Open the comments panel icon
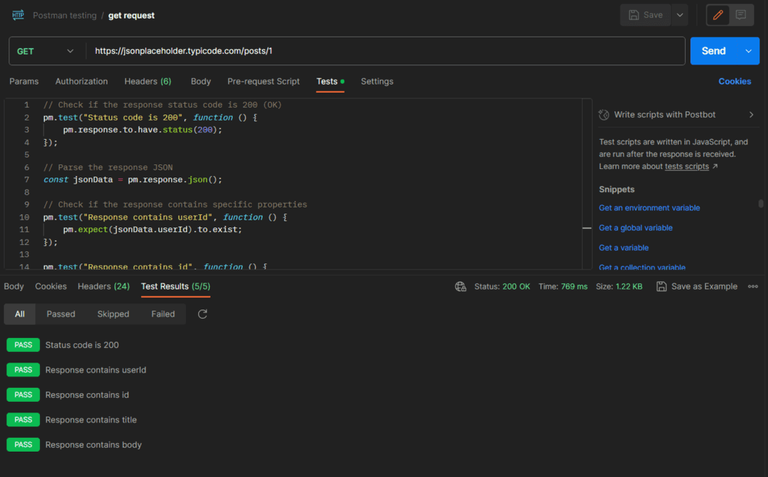 click(x=741, y=15)
